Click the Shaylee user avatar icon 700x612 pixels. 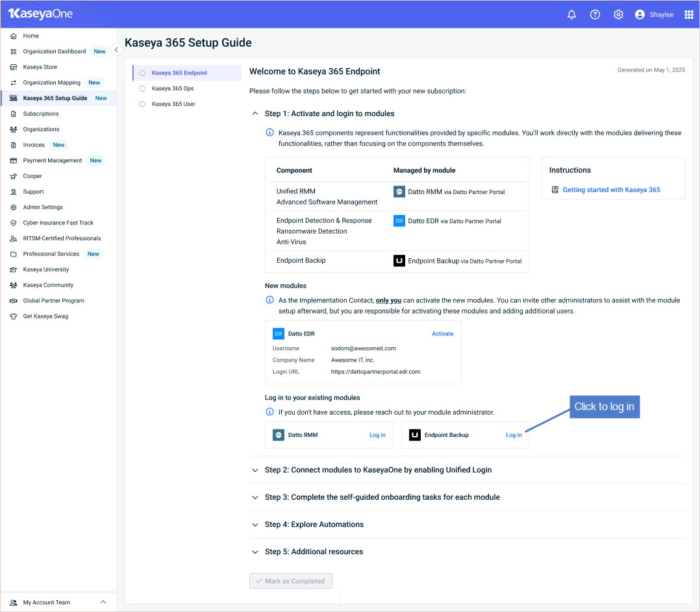coord(640,15)
